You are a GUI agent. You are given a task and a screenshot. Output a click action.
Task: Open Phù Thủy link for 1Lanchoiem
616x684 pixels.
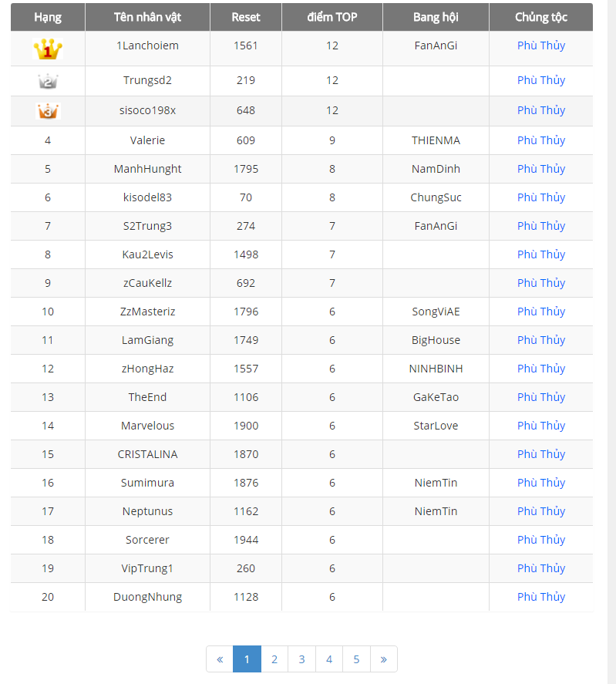click(x=541, y=45)
